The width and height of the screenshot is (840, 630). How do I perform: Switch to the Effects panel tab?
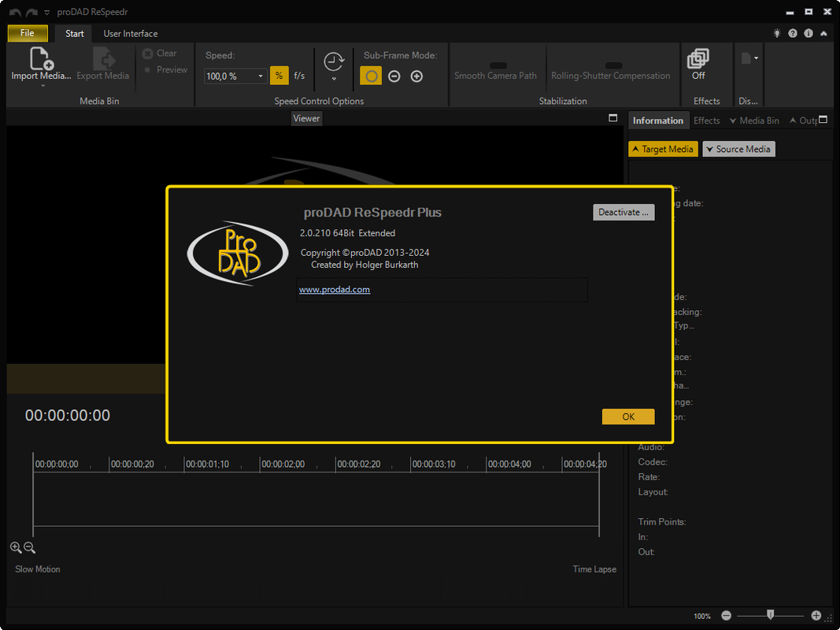click(707, 120)
